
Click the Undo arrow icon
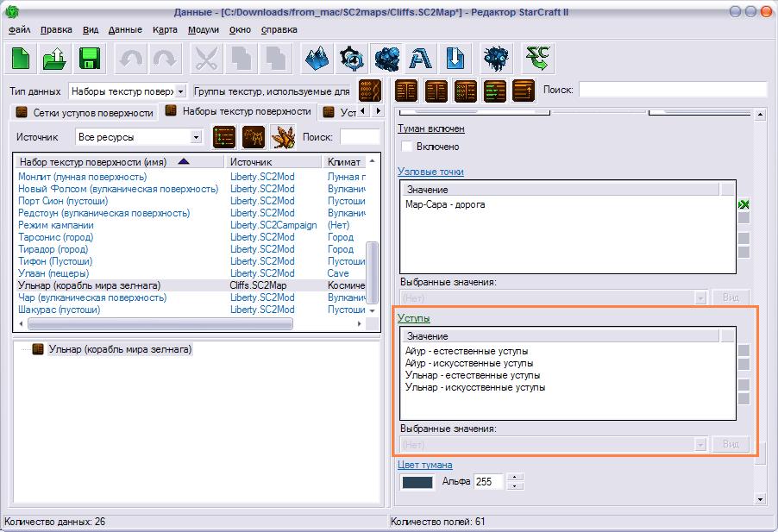[x=131, y=59]
